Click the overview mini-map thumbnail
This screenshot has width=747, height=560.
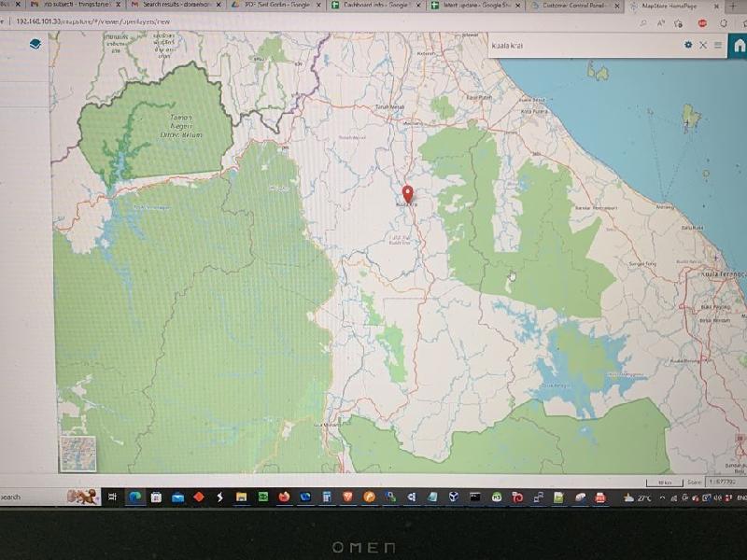click(x=77, y=456)
